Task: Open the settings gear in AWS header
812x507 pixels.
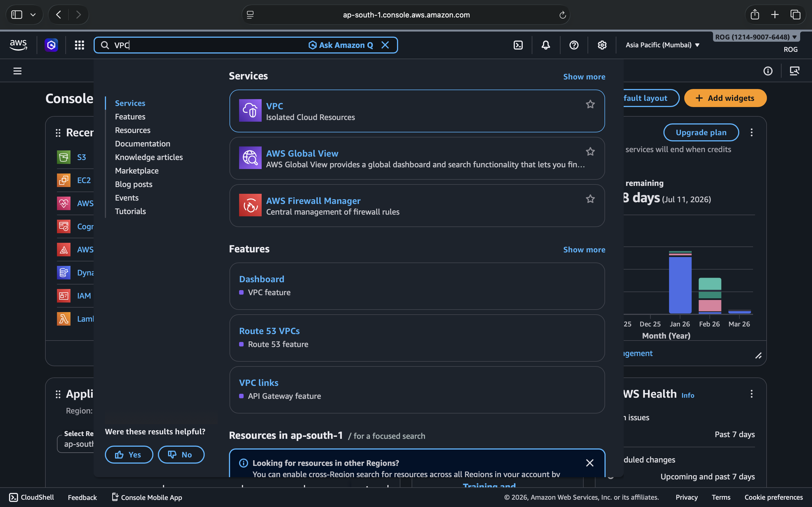Action: (602, 45)
